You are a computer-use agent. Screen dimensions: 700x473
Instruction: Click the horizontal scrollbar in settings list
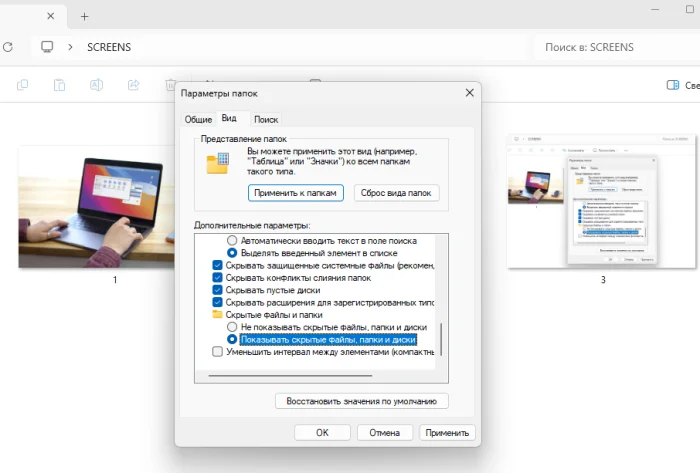[x=290, y=376]
